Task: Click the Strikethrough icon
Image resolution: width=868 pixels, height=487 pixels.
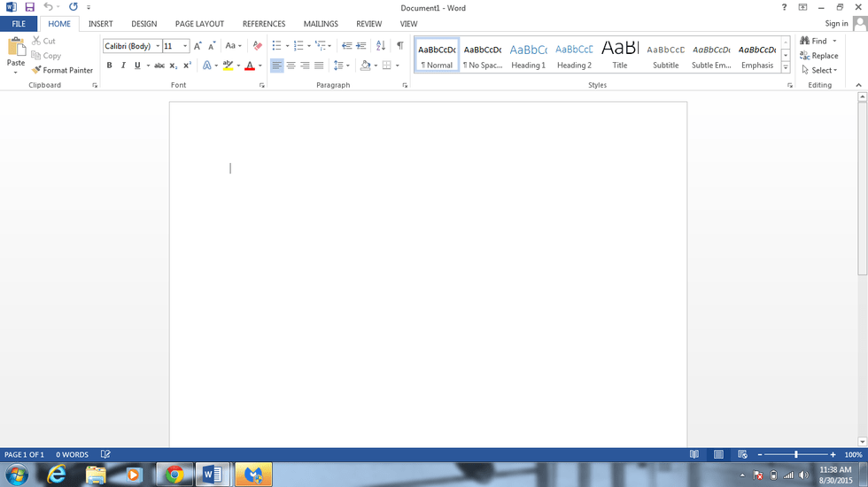Action: pyautogui.click(x=159, y=66)
